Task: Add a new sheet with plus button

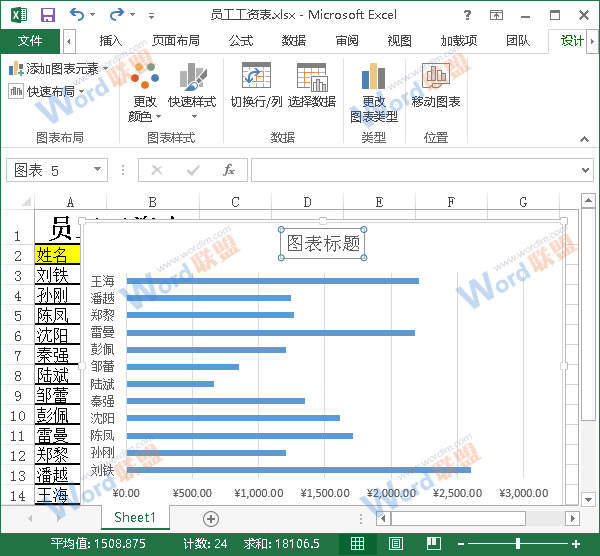Action: [210, 518]
